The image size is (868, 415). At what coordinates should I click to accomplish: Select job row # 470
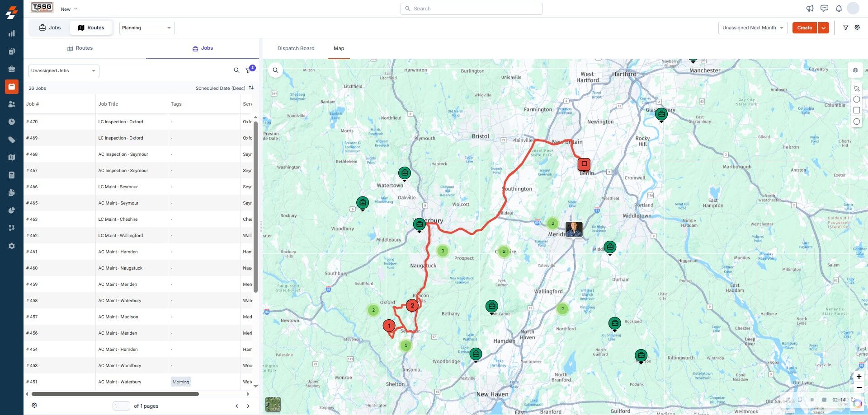click(138, 121)
